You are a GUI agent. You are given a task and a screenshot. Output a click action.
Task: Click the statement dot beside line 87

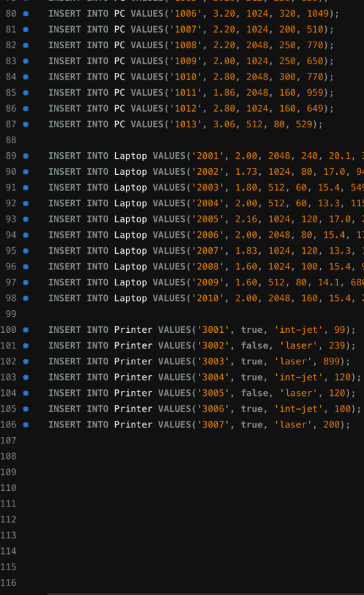coord(26,124)
